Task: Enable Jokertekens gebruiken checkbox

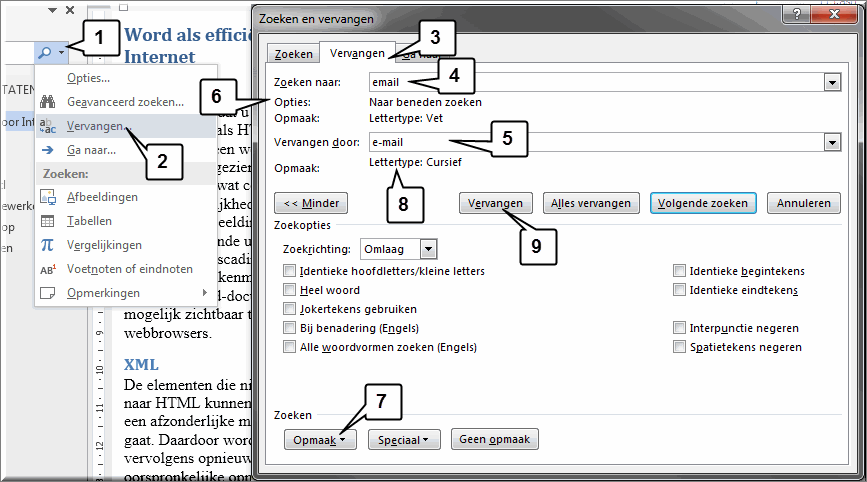Action: pyautogui.click(x=289, y=308)
